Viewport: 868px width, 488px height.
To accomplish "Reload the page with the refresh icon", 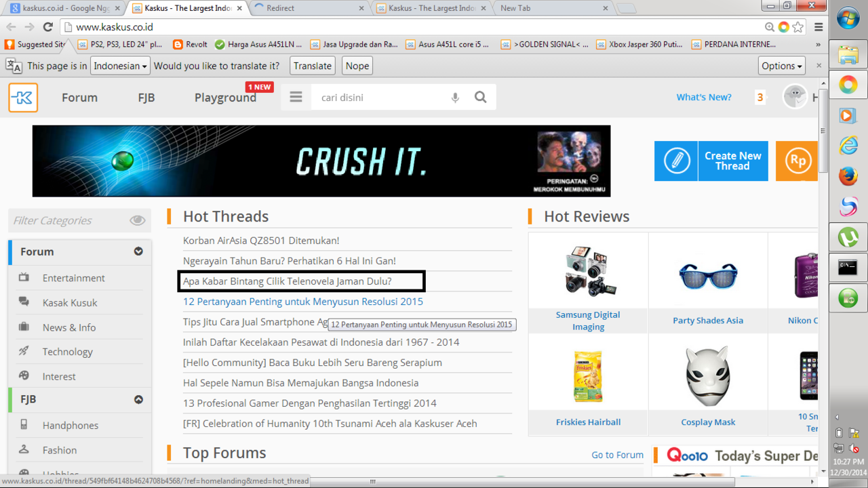I will (x=47, y=27).
